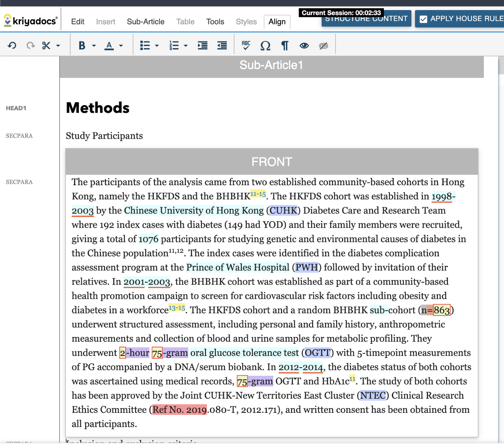
Task: Open bulleted list style dropdown
Action: 157,46
